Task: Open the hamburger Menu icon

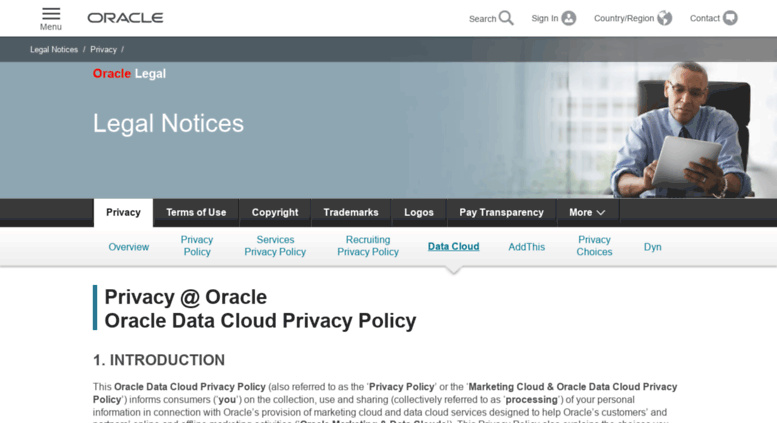Action: (51, 13)
